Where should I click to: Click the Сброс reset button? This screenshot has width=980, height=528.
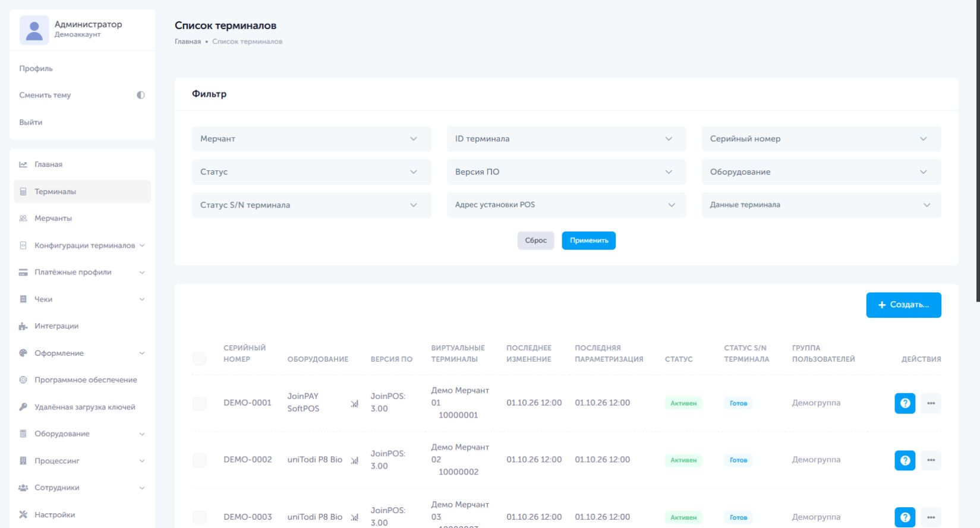(535, 241)
